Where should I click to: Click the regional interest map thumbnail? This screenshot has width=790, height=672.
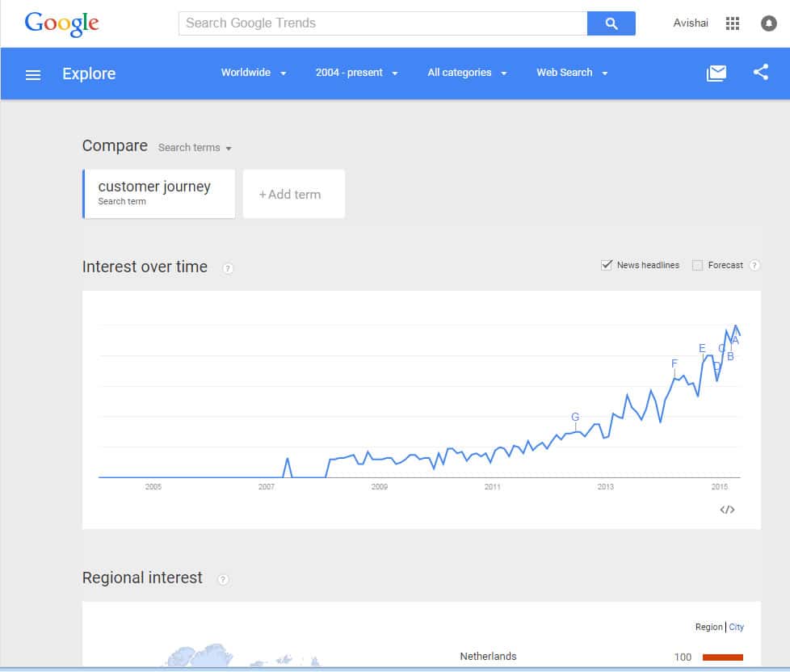click(x=242, y=655)
